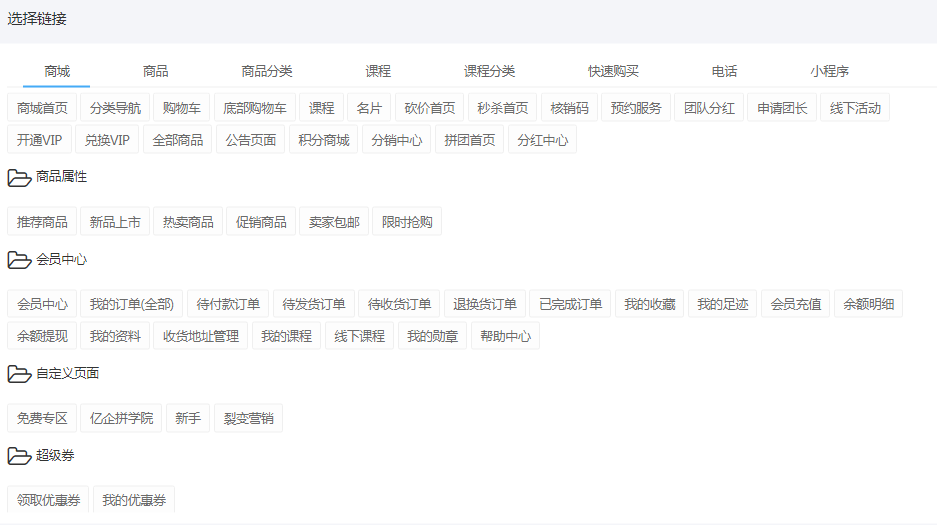The height and width of the screenshot is (525, 937).
Task: Click the 余额明细 button
Action: [868, 304]
